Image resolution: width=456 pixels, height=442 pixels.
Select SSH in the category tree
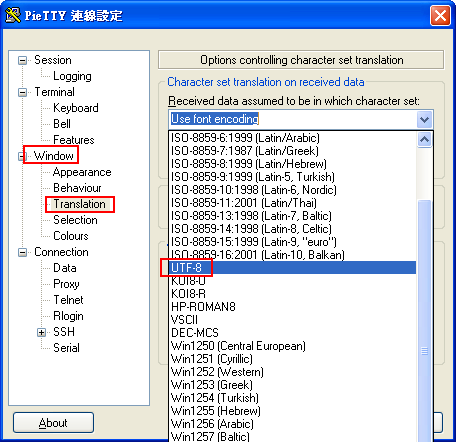pos(64,332)
